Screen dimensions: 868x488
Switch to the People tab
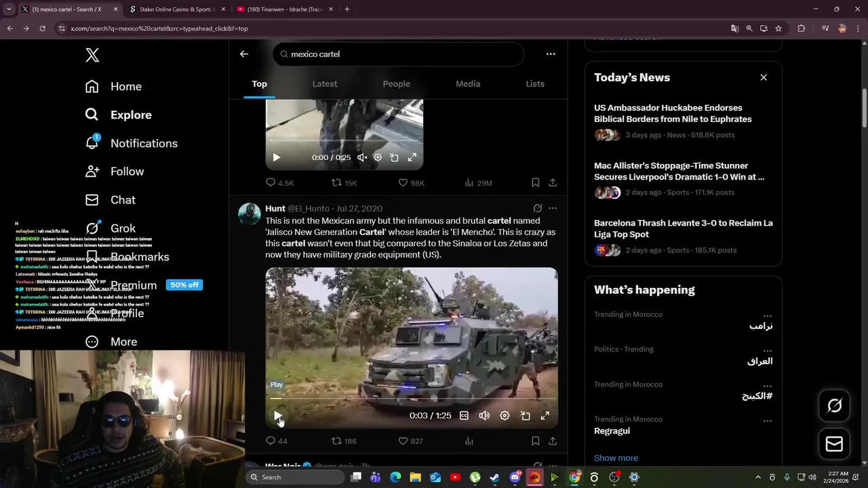397,84
